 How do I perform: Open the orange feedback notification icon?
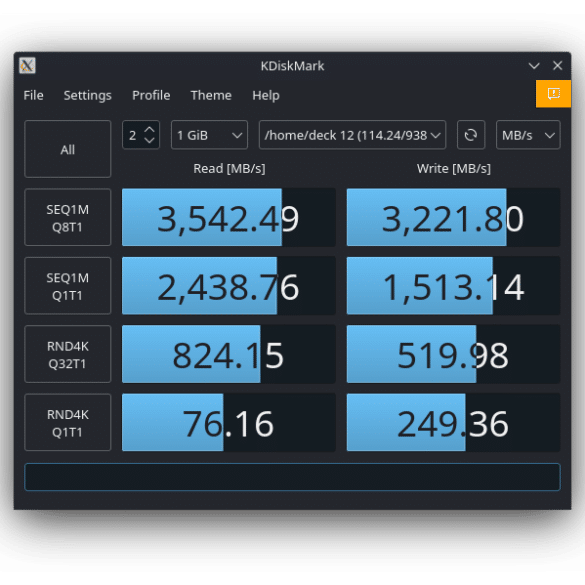[x=553, y=94]
